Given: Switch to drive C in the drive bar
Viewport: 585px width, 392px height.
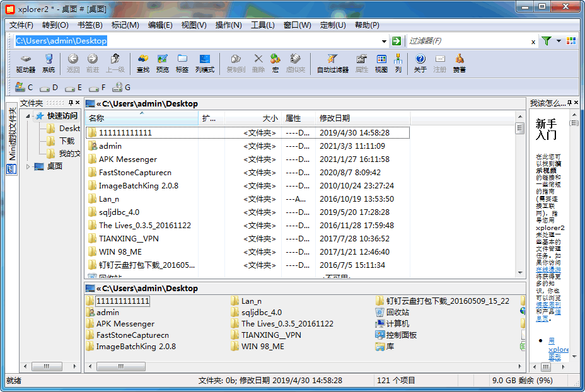Looking at the screenshot, I should point(23,88).
